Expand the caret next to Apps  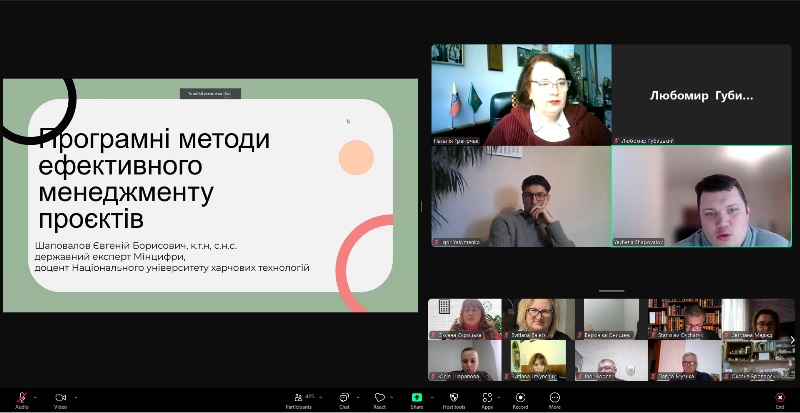pos(501,397)
